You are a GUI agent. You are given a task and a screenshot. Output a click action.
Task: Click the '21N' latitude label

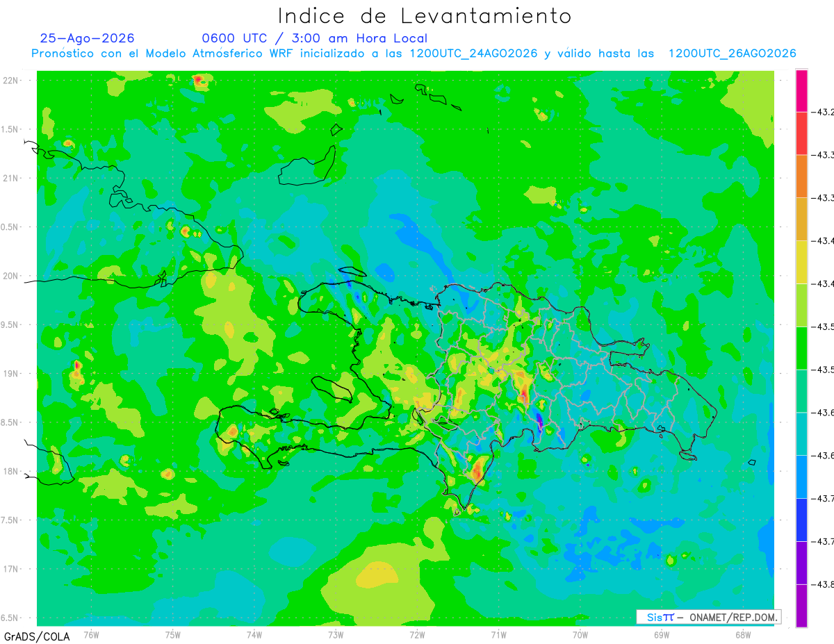(12, 178)
